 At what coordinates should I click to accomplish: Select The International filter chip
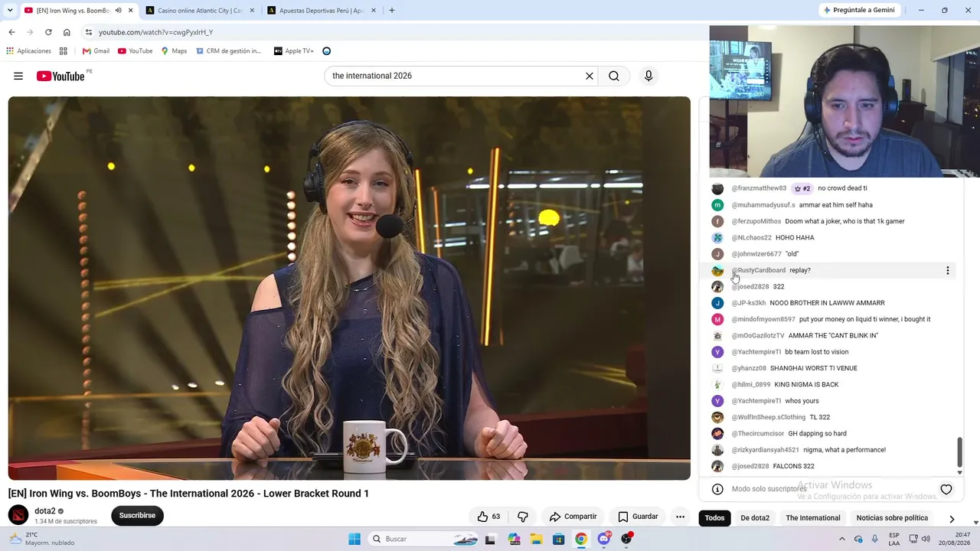coord(813,518)
